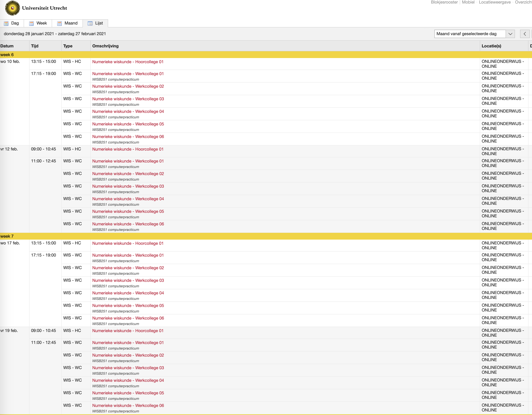Click the dropdown chevron next to the period selector

pyautogui.click(x=510, y=34)
